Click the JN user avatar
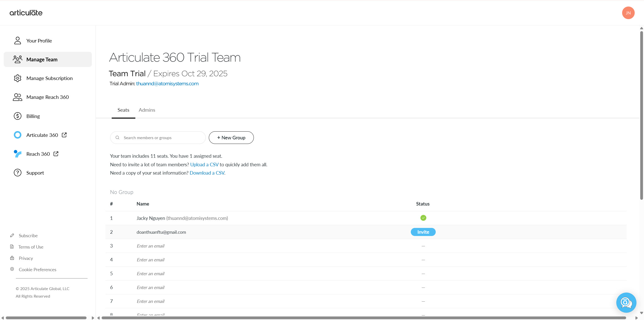This screenshot has width=644, height=320. [x=628, y=13]
